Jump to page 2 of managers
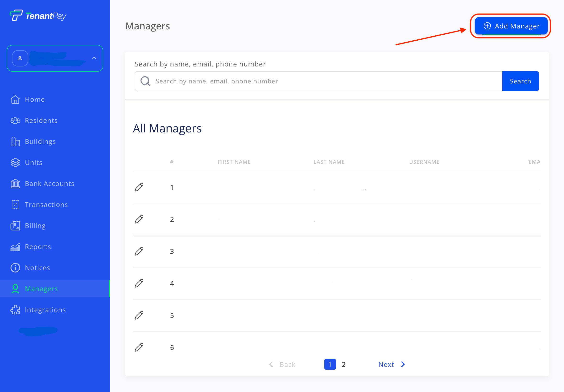The height and width of the screenshot is (392, 564). pos(343,364)
